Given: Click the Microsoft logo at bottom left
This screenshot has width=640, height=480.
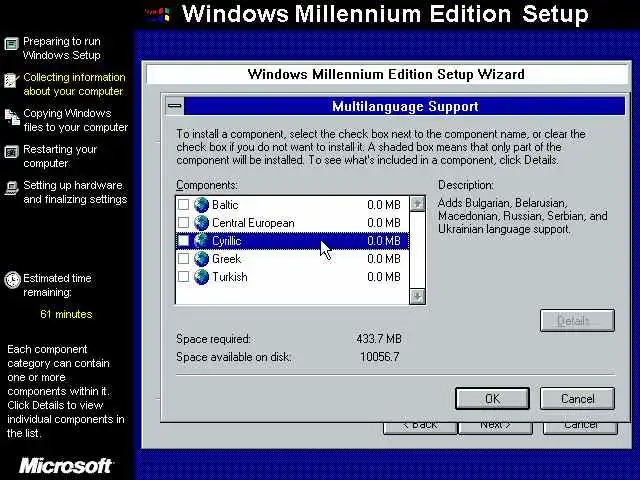Looking at the screenshot, I should click(x=66, y=466).
